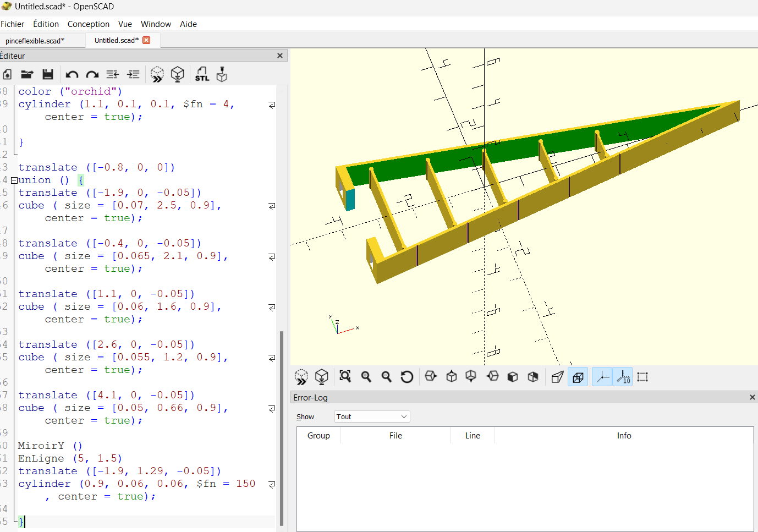Export the design as STL
The height and width of the screenshot is (532, 758).
202,74
